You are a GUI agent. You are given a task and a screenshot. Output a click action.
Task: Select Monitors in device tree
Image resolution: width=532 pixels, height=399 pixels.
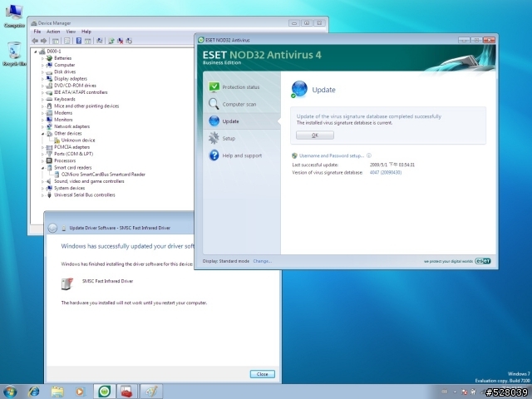click(x=63, y=120)
